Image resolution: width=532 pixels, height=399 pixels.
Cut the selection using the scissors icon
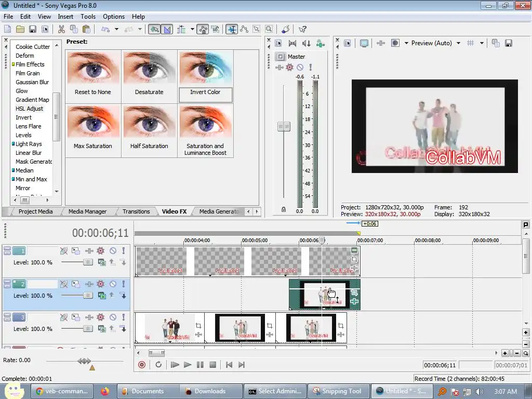(61, 29)
